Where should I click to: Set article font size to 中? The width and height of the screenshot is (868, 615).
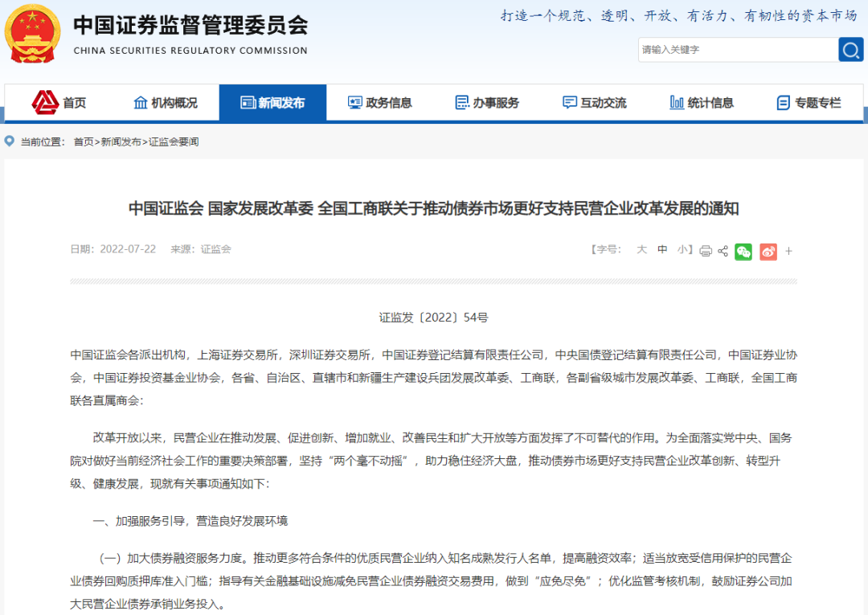(662, 250)
